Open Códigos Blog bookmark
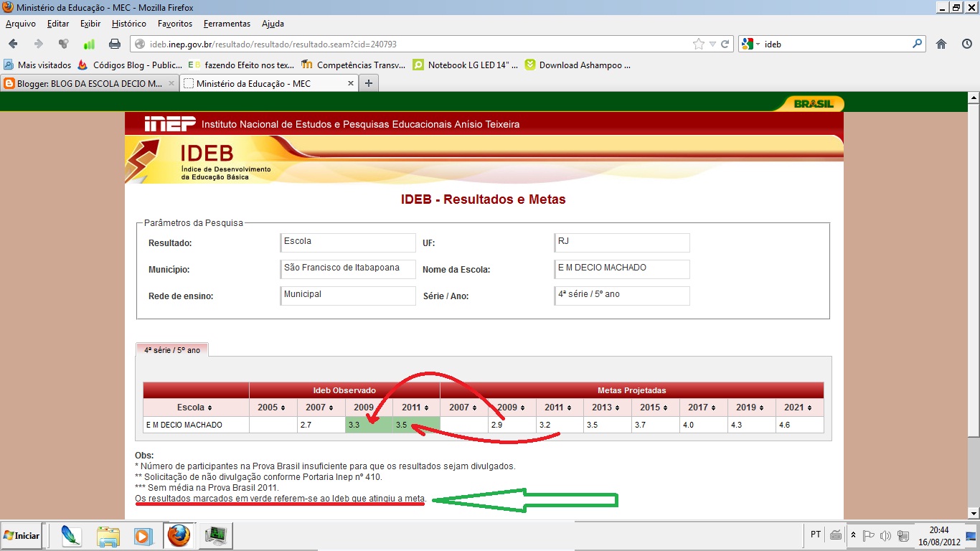980x551 pixels. tap(130, 65)
